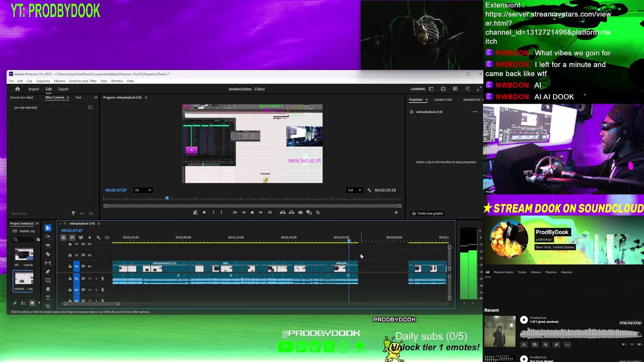The image size is (644, 362).
Task: Add marker in timeline header
Action: pyautogui.click(x=90, y=237)
